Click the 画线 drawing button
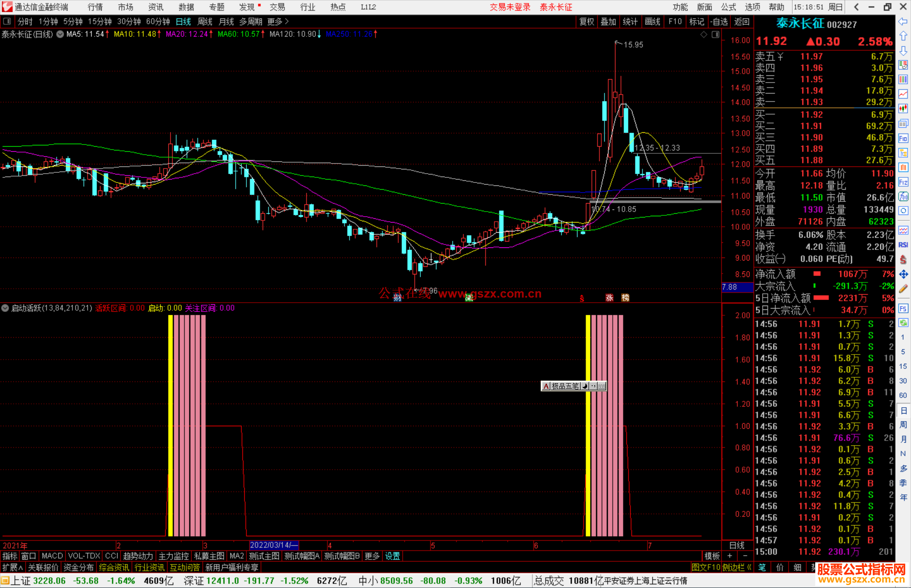The width and height of the screenshot is (911, 588). click(x=652, y=21)
